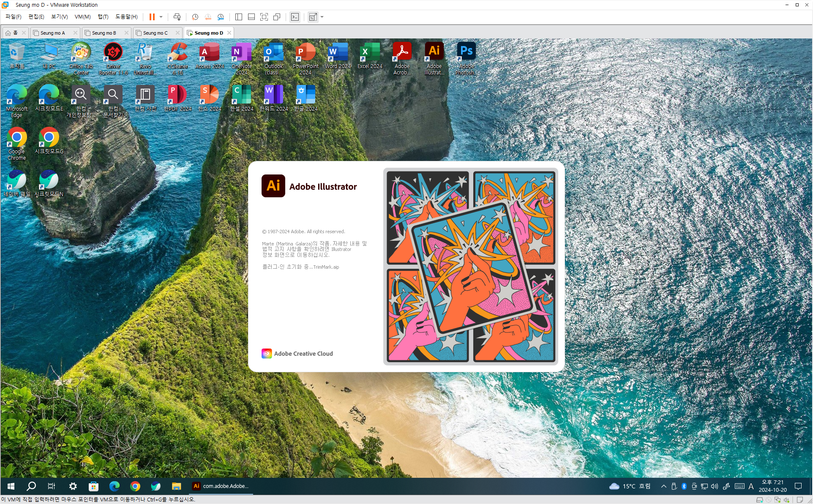Viewport: 813px width, 504px height.
Task: Toggle the thumbnail bar icon
Action: [x=251, y=17]
